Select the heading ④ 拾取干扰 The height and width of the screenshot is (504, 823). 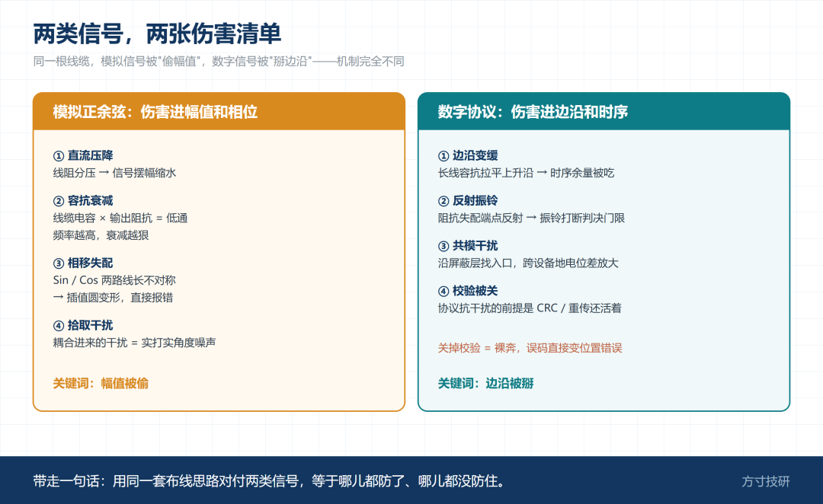tap(83, 325)
